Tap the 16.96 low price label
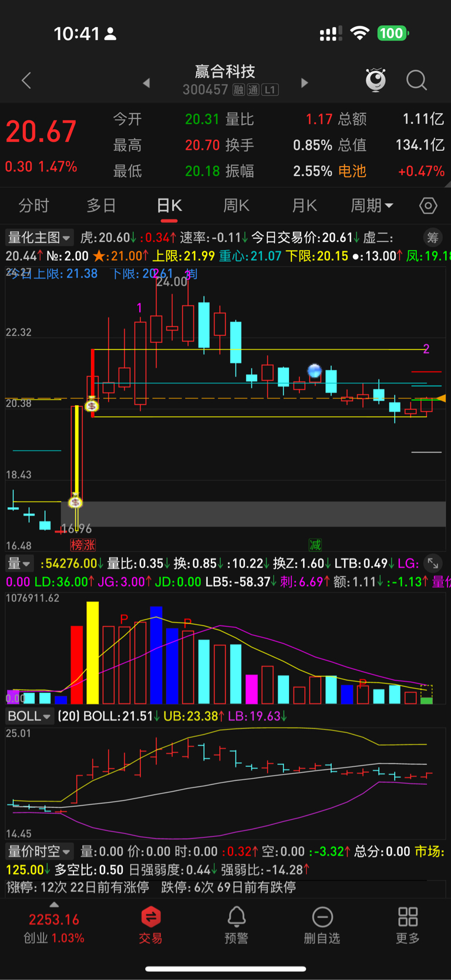 click(77, 529)
